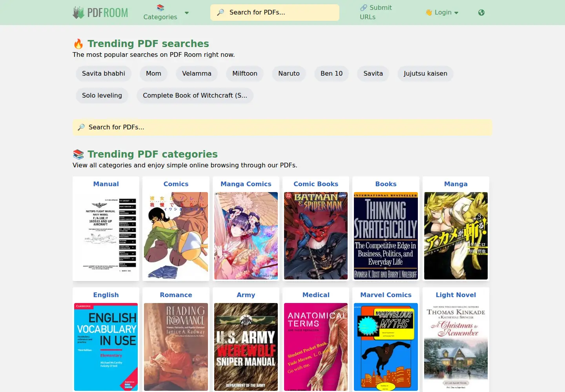
Task: Open the Comics category title
Action: pos(176,184)
